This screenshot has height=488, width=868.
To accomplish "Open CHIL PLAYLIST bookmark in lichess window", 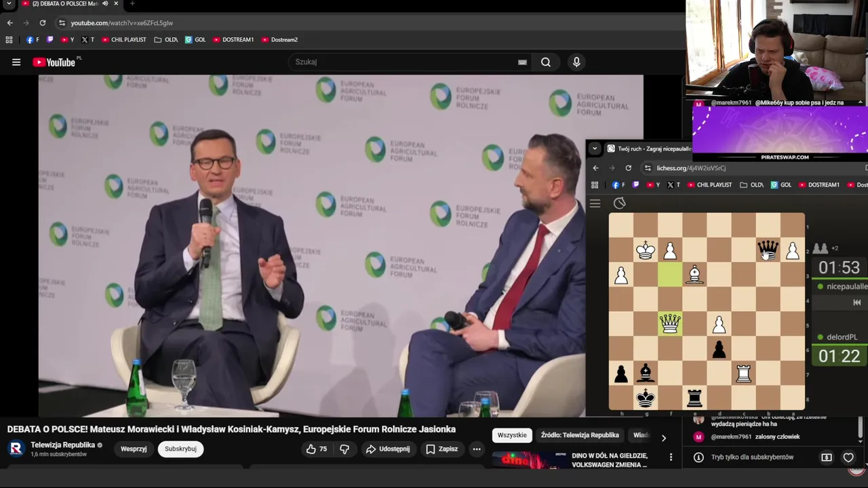I will (x=710, y=185).
